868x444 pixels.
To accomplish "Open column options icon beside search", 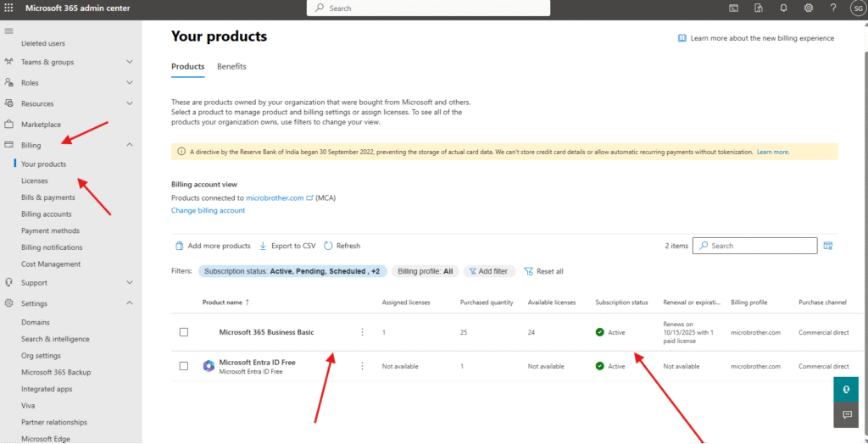I will (828, 246).
